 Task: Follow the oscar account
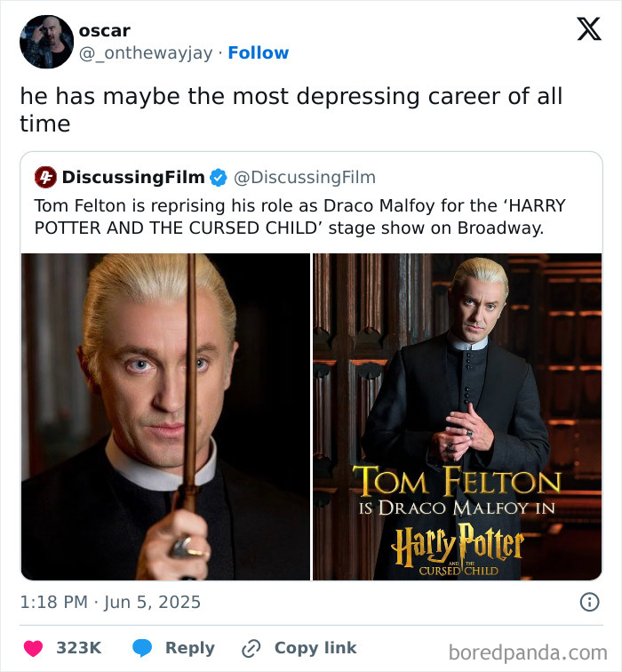tap(258, 52)
